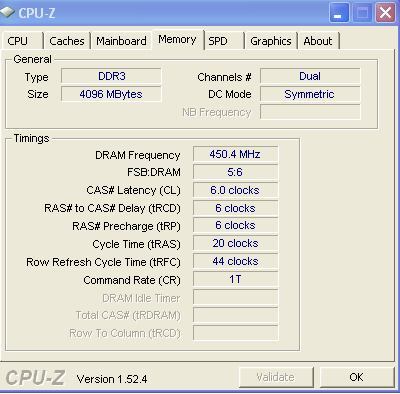The height and width of the screenshot is (394, 400).
Task: Click the DRAM Frequency label
Action: tap(137, 155)
